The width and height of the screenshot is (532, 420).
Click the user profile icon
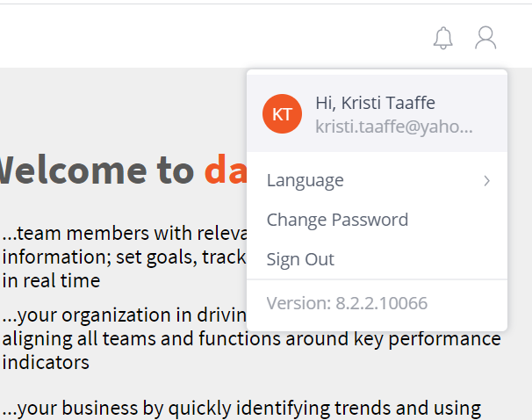[x=485, y=38]
